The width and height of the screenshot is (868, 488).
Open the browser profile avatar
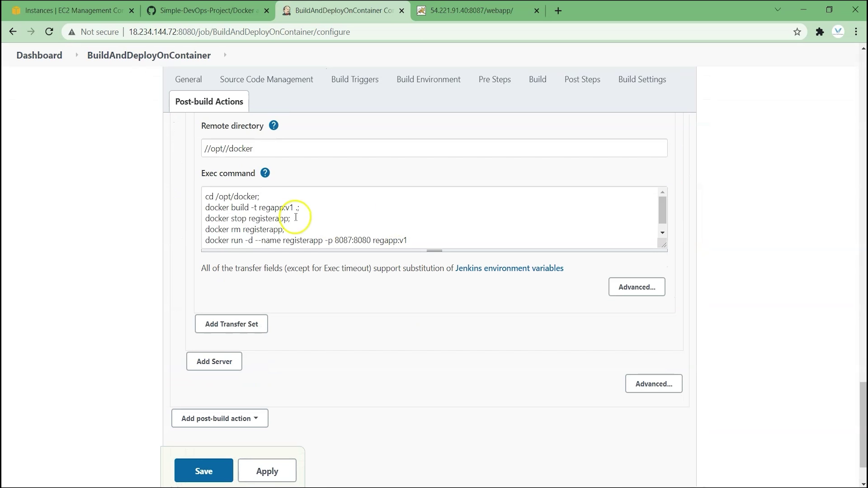click(x=838, y=32)
